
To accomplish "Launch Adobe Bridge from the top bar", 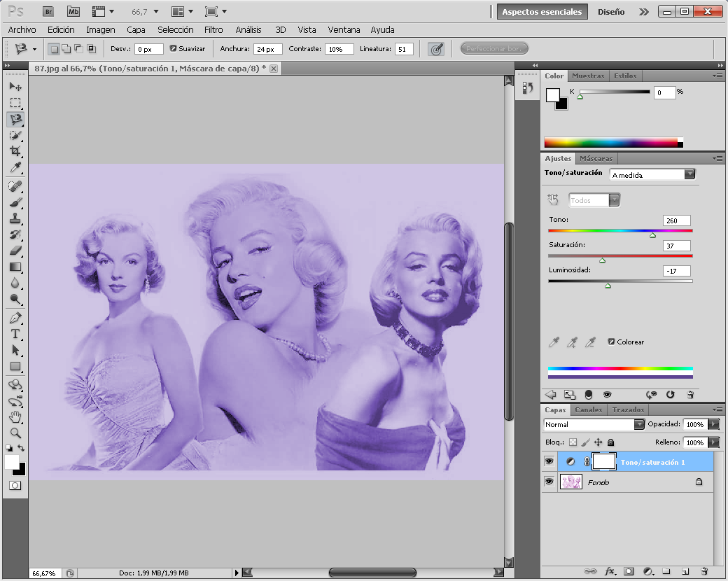I will 48,12.
